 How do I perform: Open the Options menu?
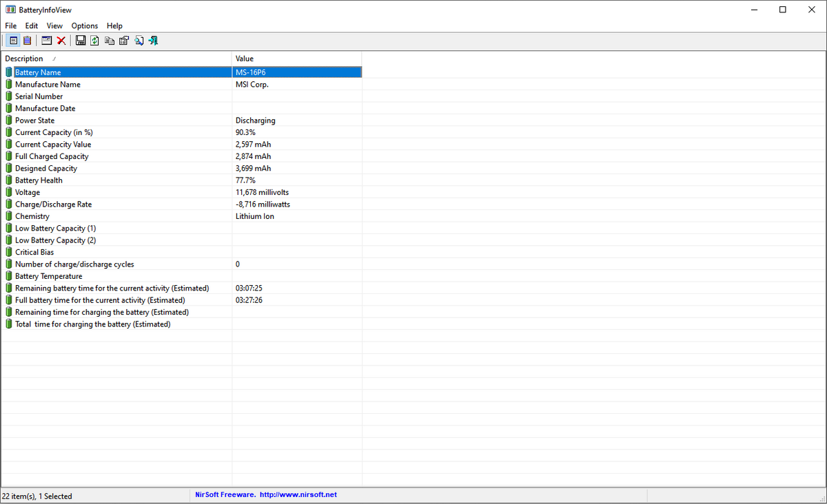click(x=85, y=25)
